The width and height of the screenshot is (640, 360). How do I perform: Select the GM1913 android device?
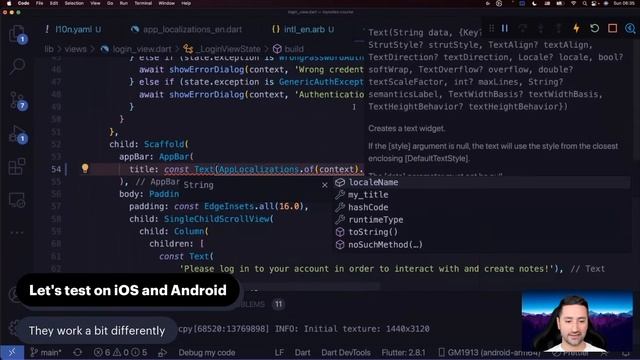489,352
